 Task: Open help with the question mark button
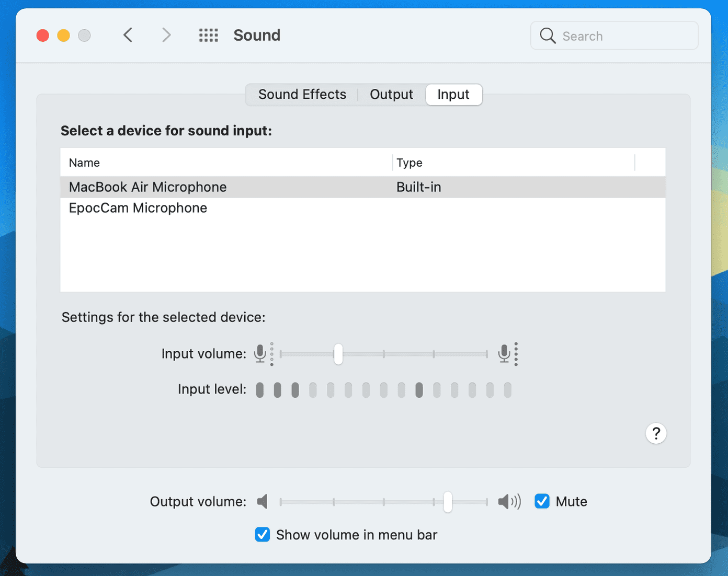656,433
